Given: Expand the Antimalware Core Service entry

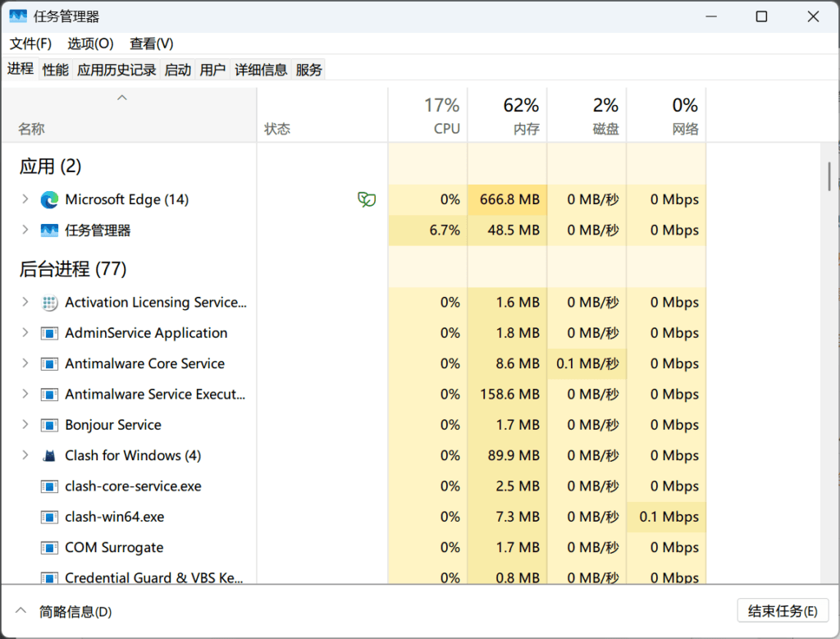Looking at the screenshot, I should [25, 363].
